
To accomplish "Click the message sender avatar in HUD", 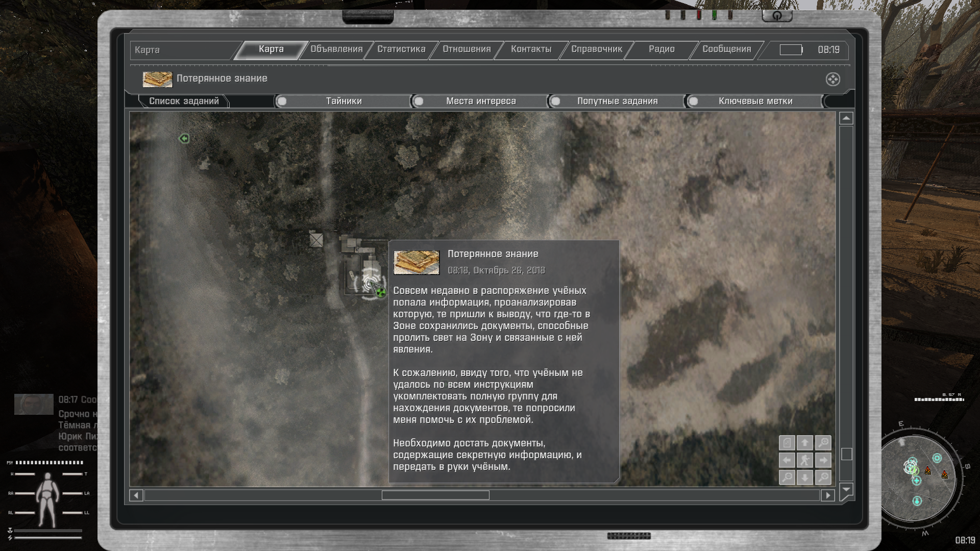I will click(34, 404).
